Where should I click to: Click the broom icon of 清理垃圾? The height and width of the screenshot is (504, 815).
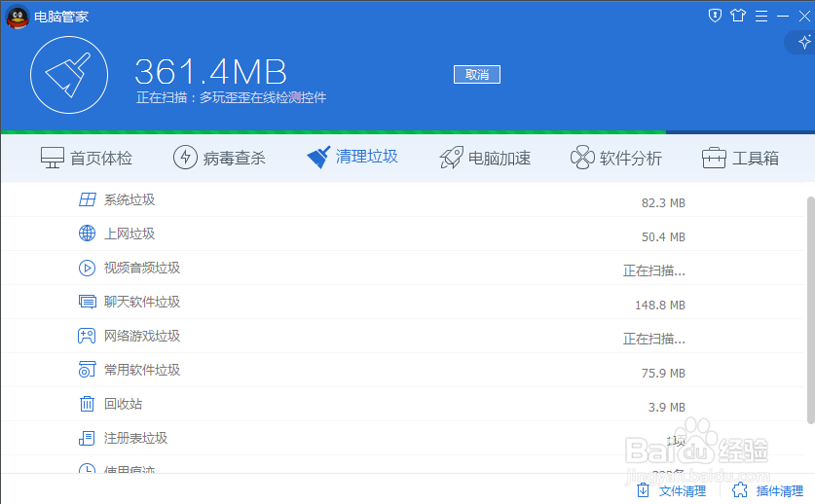[x=318, y=158]
